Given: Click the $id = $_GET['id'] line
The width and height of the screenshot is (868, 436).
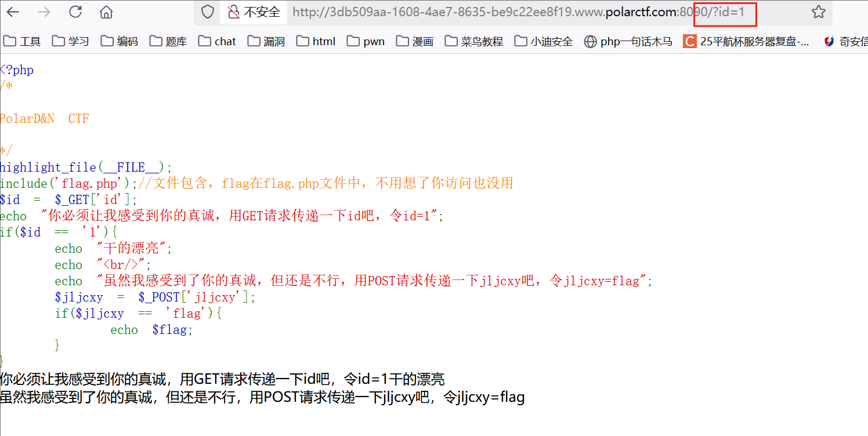Looking at the screenshot, I should point(69,200).
